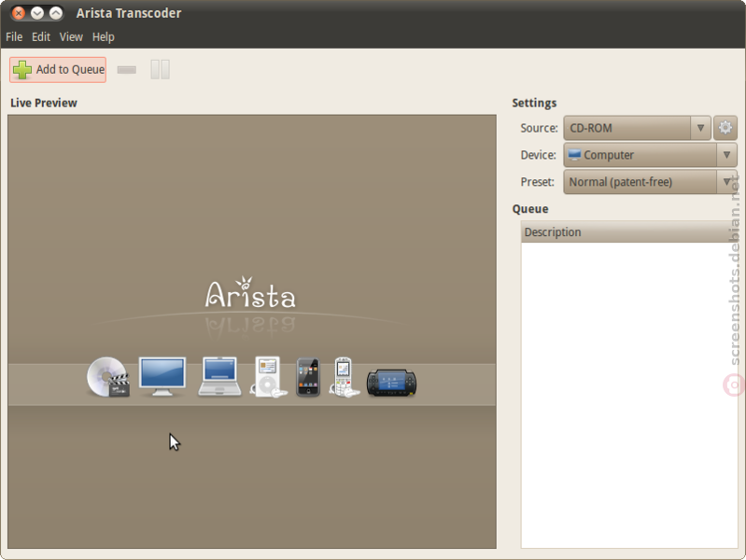Click the desktop monitor icon in preview
Image resolution: width=746 pixels, height=560 pixels.
click(x=162, y=376)
